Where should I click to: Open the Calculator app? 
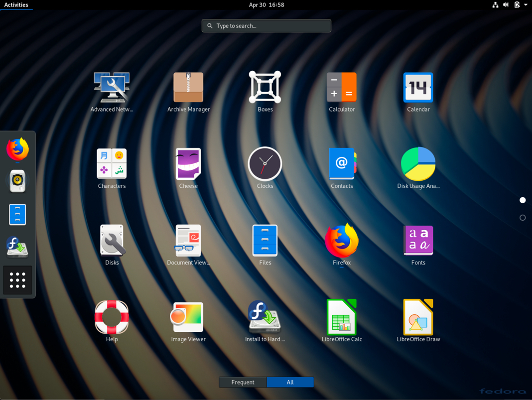[x=342, y=87]
